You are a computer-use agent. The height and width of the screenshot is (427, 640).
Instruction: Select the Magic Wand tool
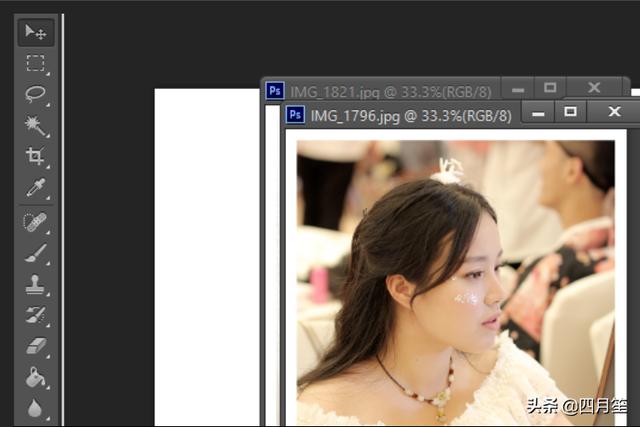click(36, 126)
